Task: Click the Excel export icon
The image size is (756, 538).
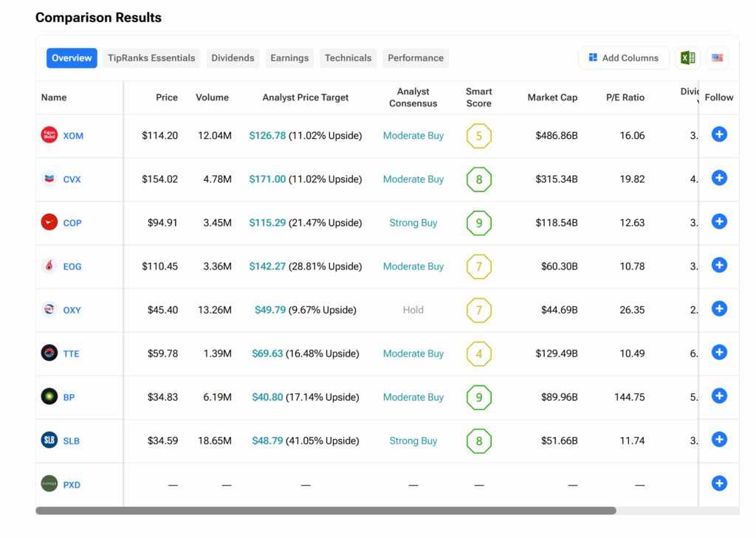Action: coord(687,58)
